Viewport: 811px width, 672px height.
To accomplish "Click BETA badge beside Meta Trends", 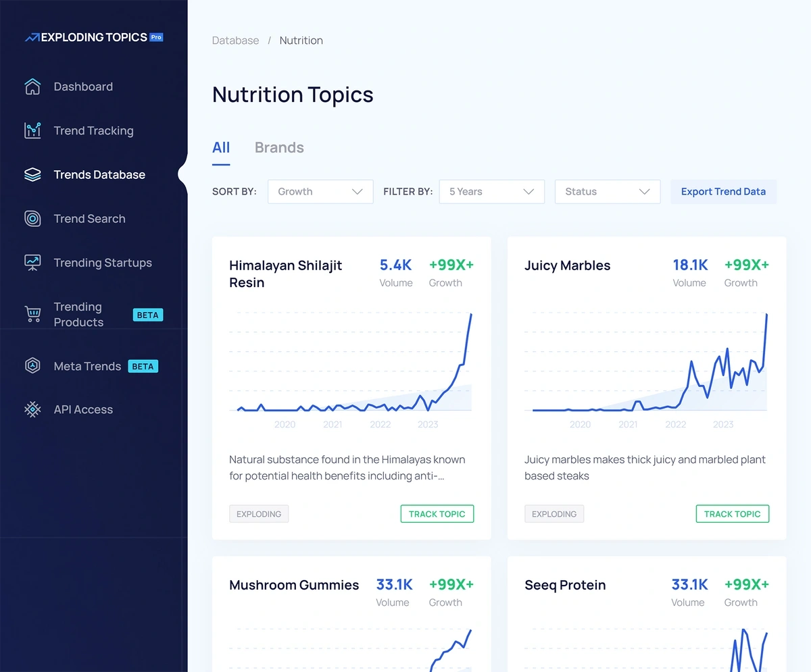I will pos(143,366).
